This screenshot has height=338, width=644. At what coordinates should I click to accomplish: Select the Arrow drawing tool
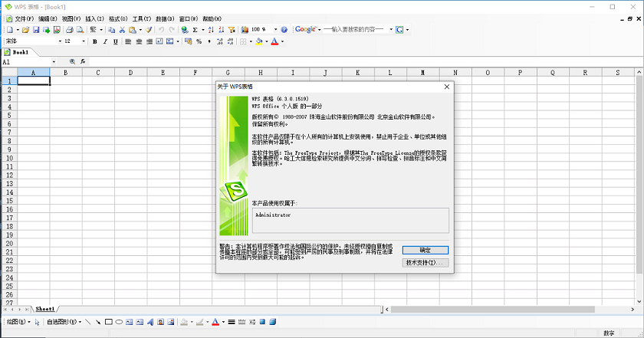tap(98, 322)
